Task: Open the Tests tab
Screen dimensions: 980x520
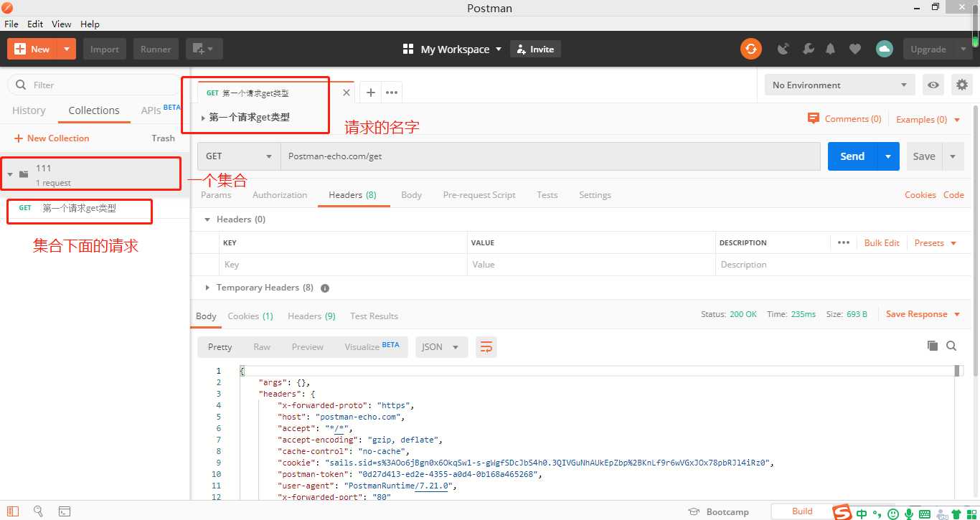Action: point(547,195)
